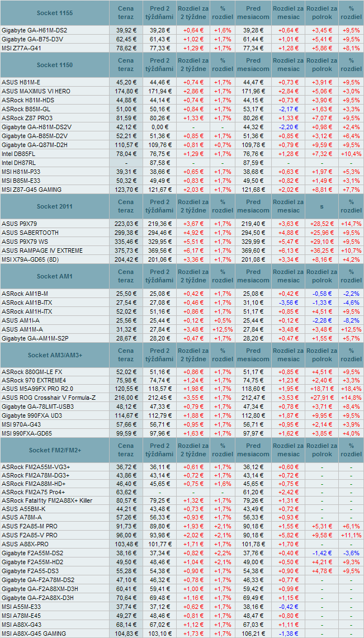The image size is (364, 638).
Task: Click the lone 's' column header
Action: coord(322,206)
